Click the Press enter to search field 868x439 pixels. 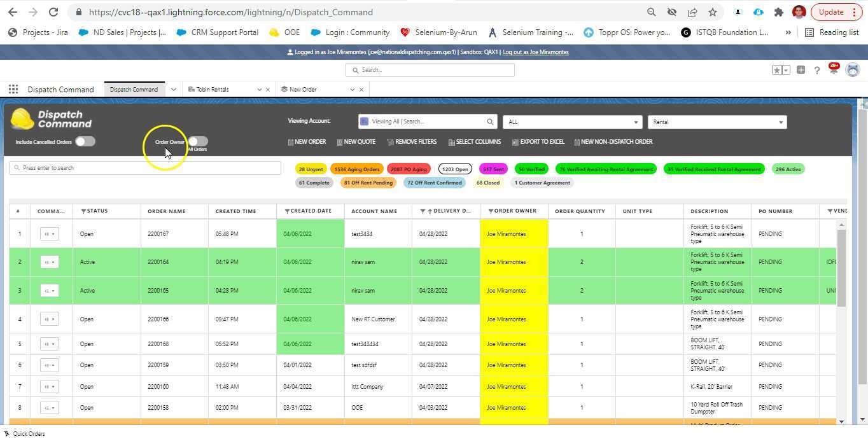tap(145, 168)
